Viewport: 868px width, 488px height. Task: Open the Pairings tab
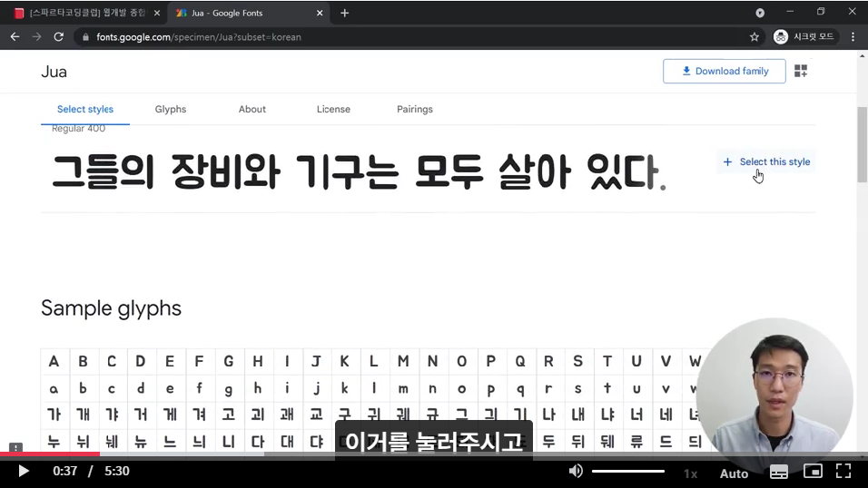pos(415,109)
